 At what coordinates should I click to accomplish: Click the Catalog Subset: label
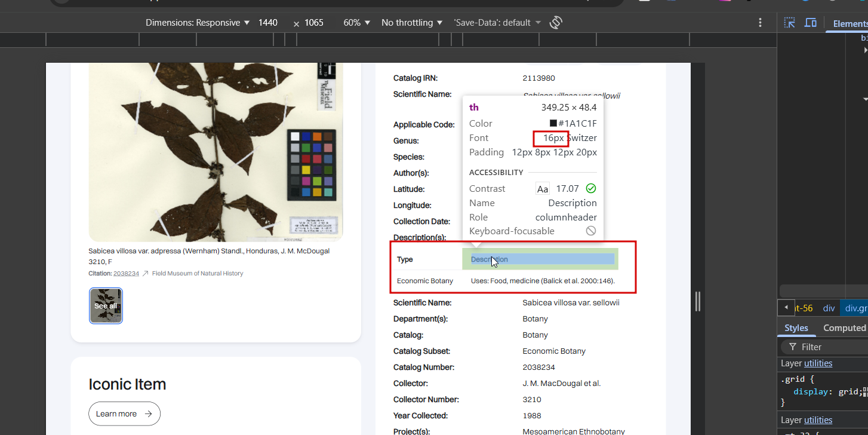click(x=421, y=351)
